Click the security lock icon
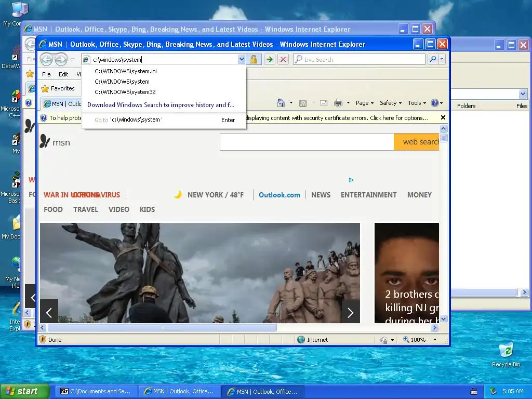This screenshot has width=532, height=399. click(254, 59)
